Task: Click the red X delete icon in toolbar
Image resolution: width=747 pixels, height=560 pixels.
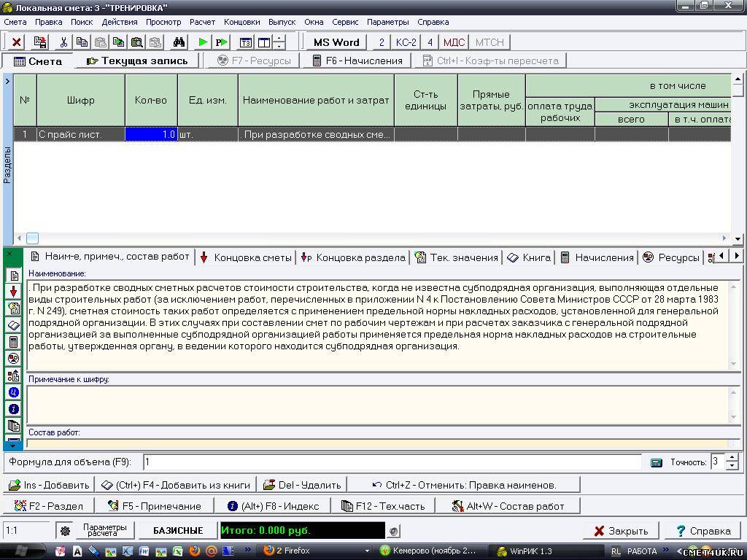Action: (x=16, y=42)
